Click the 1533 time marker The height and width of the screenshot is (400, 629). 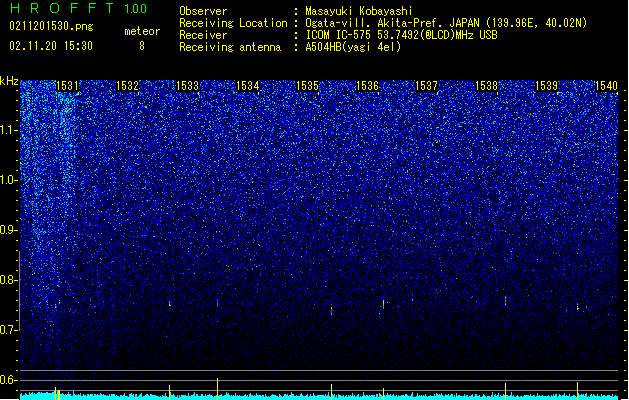pos(187,85)
